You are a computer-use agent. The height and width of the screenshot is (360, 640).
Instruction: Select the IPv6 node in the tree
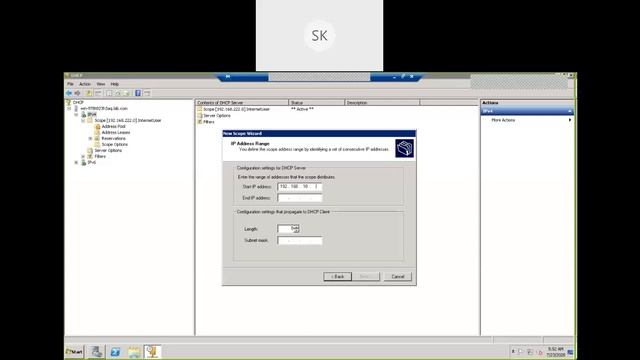pyautogui.click(x=91, y=162)
